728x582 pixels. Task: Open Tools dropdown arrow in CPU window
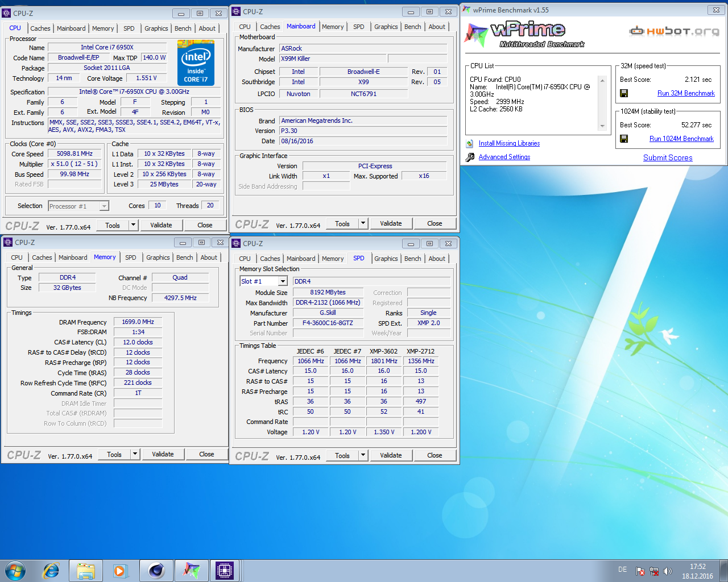point(134,225)
